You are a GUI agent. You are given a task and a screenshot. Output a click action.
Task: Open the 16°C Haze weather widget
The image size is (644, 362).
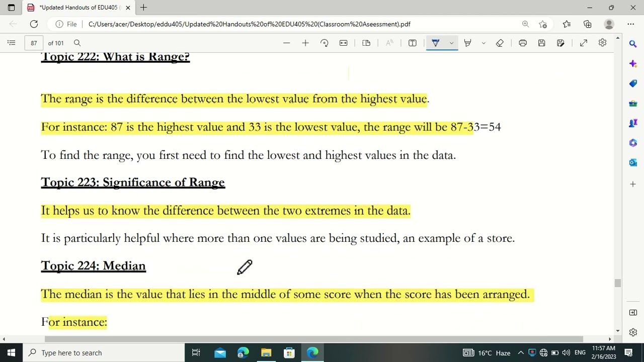point(487,352)
